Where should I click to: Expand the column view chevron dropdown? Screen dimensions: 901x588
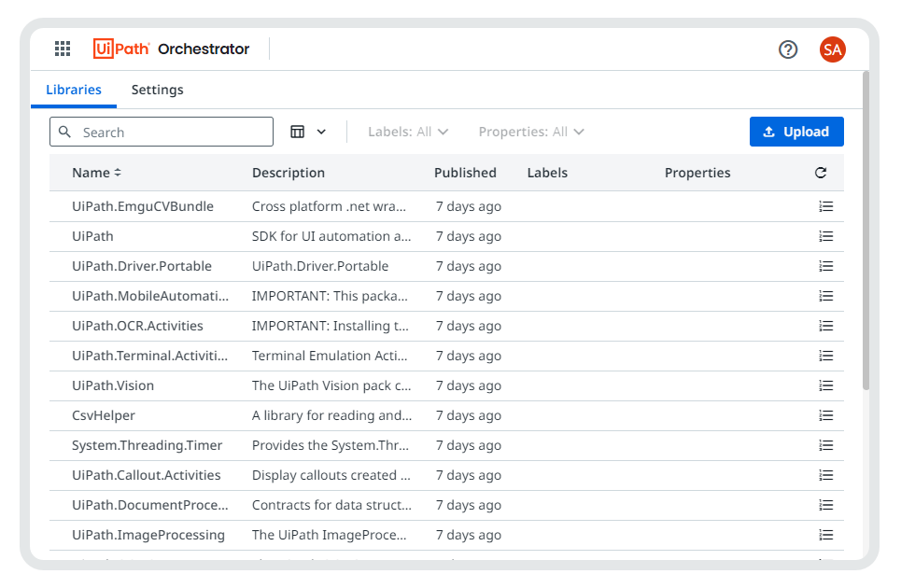320,132
